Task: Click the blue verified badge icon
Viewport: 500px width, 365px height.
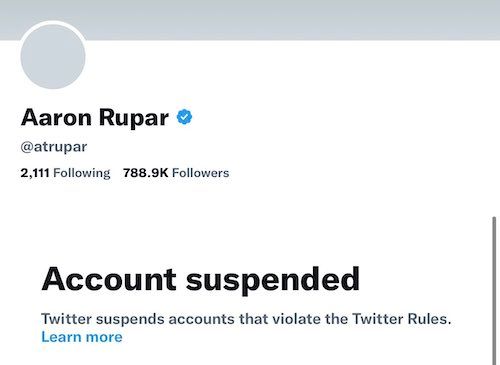Action: click(x=184, y=117)
